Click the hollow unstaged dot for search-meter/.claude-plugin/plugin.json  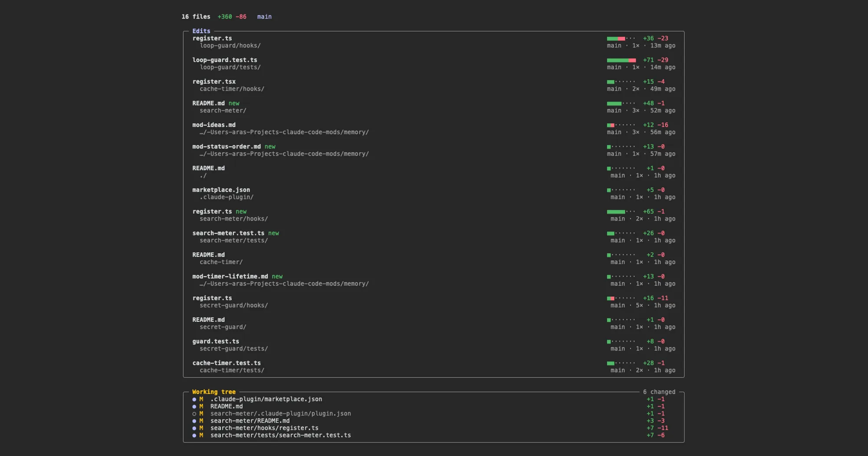tap(194, 413)
